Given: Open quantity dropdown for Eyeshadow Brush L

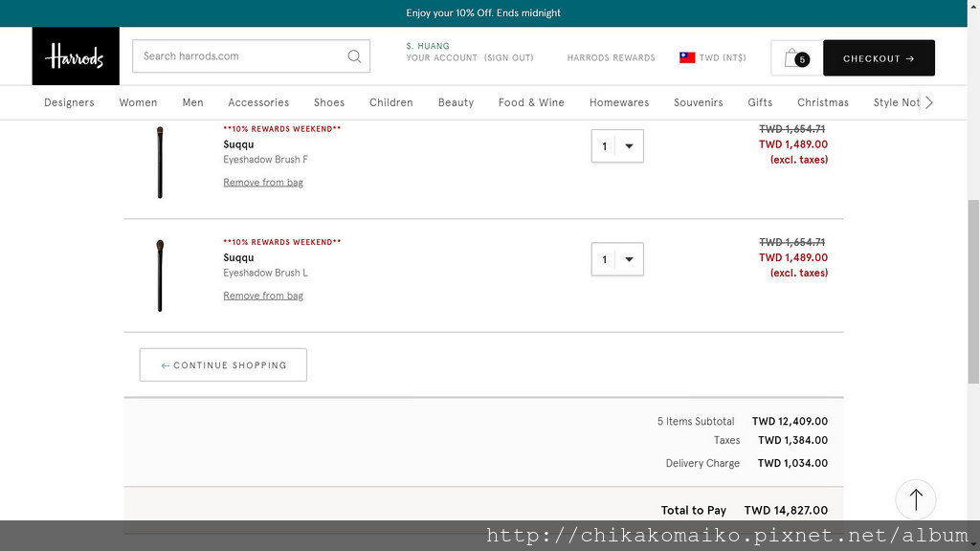Looking at the screenshot, I should [x=617, y=259].
